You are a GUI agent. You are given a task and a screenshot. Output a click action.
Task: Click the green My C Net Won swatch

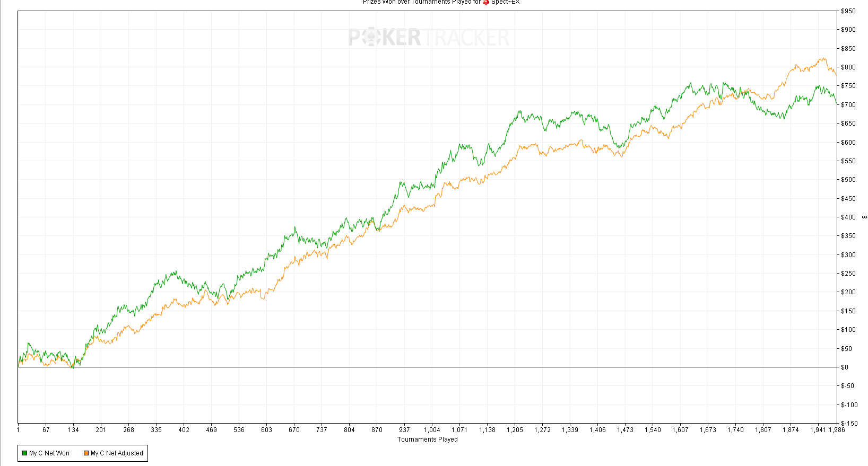24,453
